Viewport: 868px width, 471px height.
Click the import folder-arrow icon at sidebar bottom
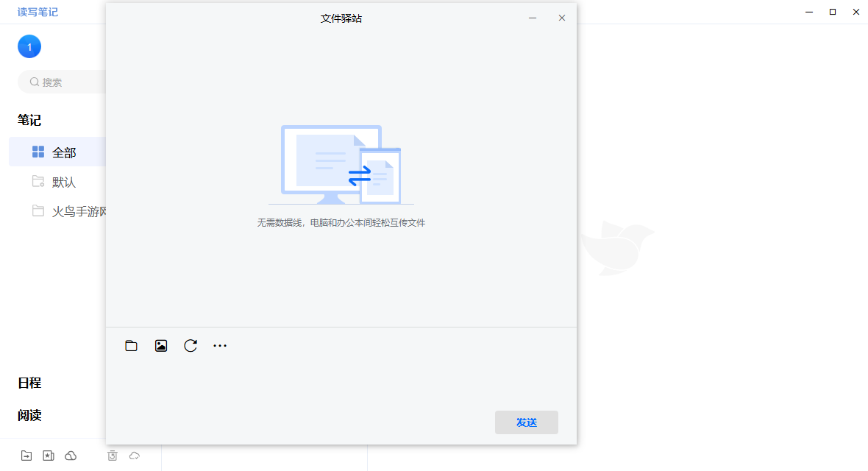tap(26, 456)
